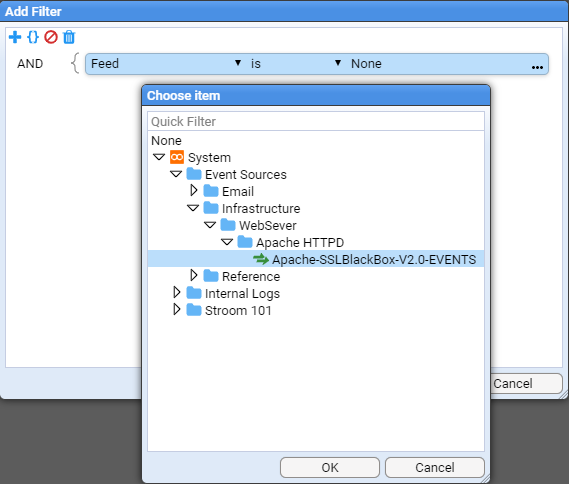Click the blue trash delete icon
The width and height of the screenshot is (569, 484).
click(x=69, y=37)
